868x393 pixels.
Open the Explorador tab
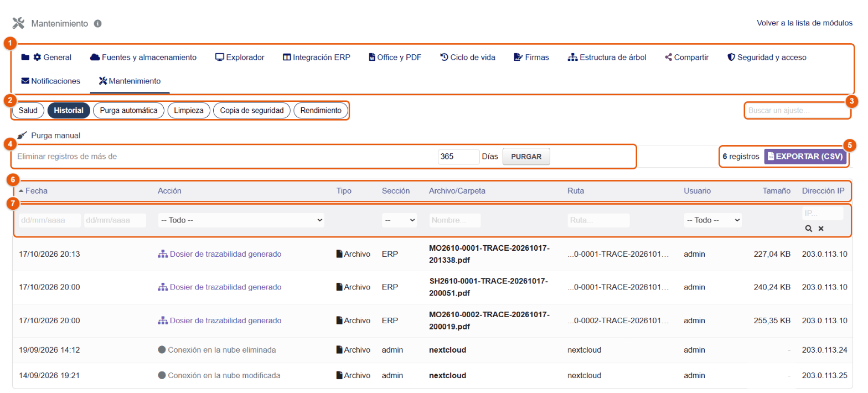(x=240, y=57)
